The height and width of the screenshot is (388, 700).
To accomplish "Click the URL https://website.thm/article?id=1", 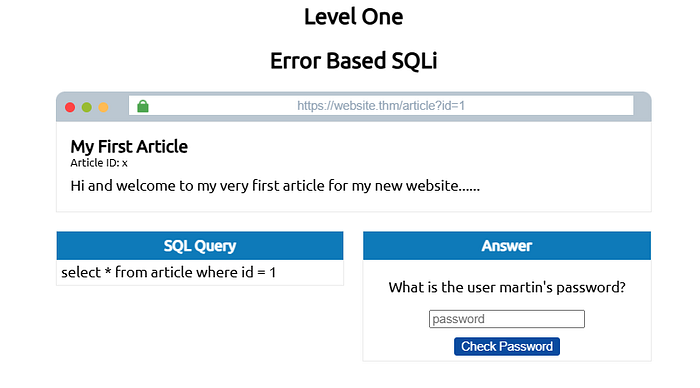I will pos(381,106).
